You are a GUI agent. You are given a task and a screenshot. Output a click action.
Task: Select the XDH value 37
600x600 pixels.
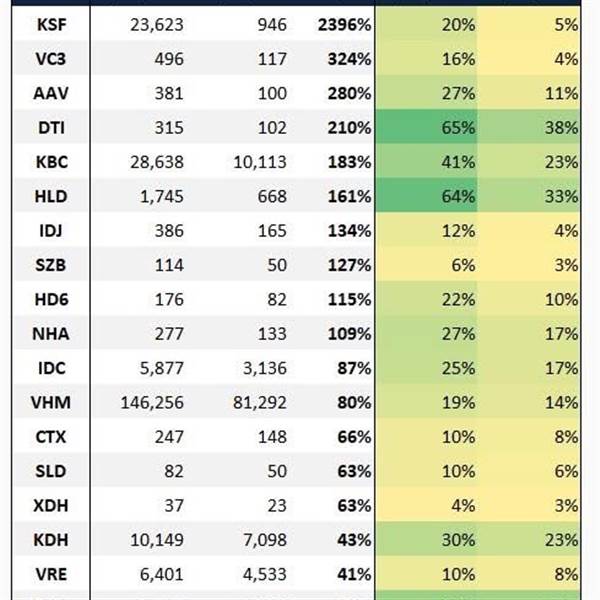pos(174,505)
